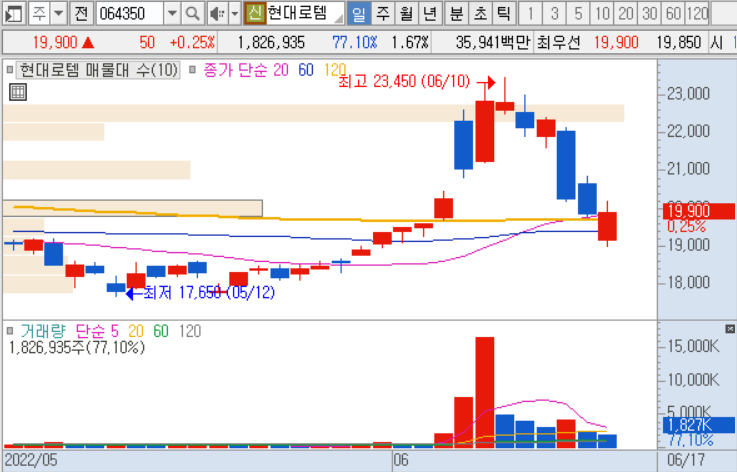737x472 pixels.
Task: Click the 77.10% volume ratio
Action: [355, 43]
